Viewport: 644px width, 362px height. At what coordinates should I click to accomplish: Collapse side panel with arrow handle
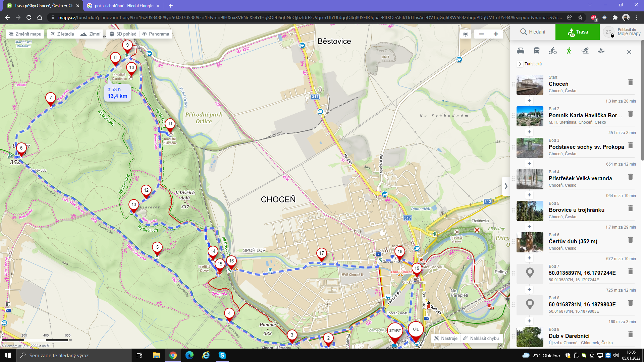[506, 186]
